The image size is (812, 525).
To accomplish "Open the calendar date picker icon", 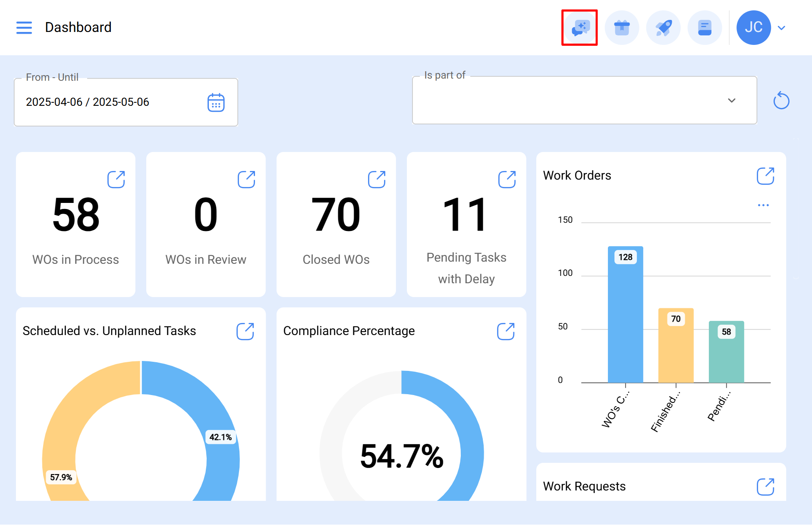I will (x=216, y=102).
